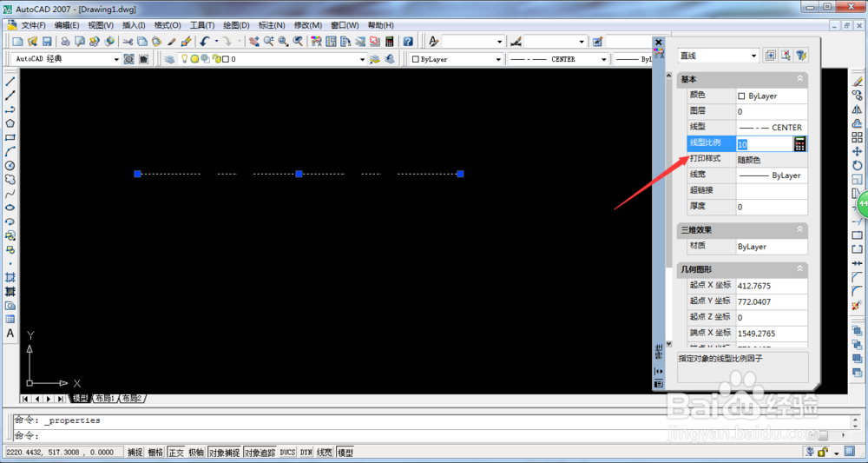Select the Erase tool in Modify toolbar
The height and width of the screenshot is (463, 868).
(857, 82)
